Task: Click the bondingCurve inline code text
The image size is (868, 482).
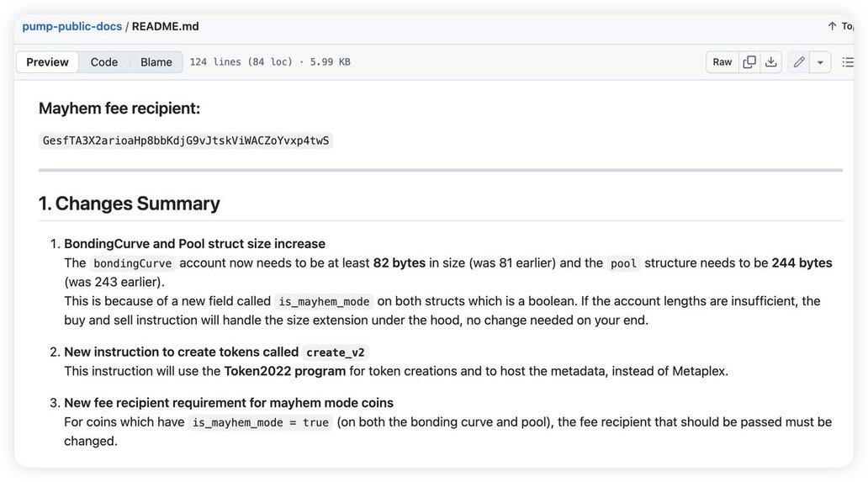Action: (133, 263)
